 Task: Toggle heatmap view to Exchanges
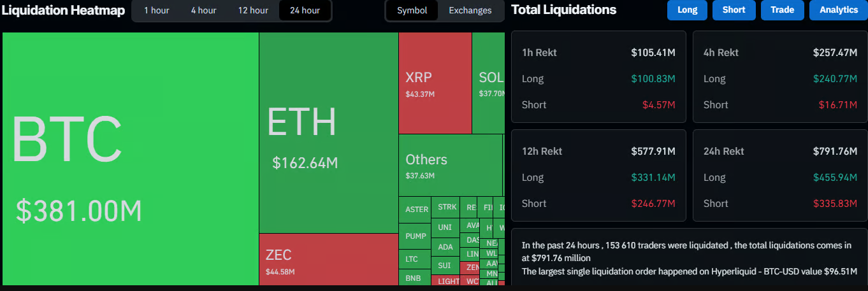pos(470,10)
